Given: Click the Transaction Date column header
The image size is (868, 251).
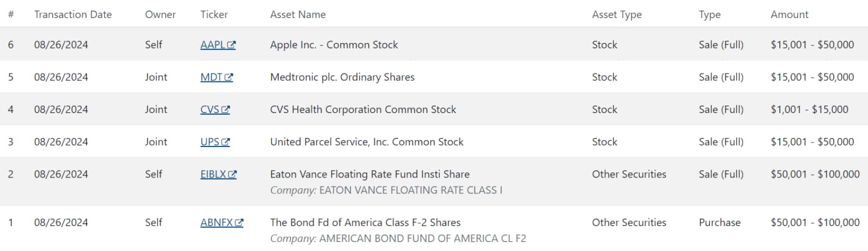Looking at the screenshot, I should (x=73, y=14).
